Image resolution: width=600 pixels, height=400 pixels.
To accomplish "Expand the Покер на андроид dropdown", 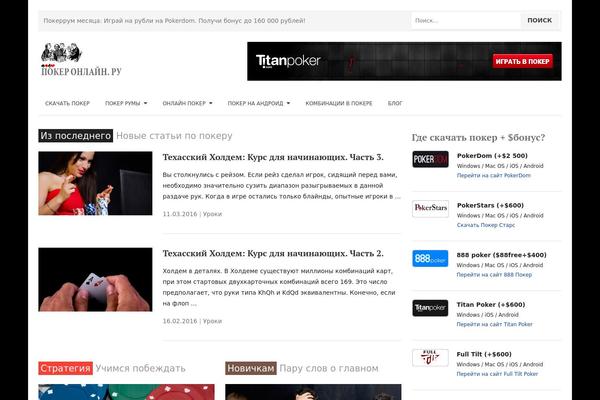I will (x=259, y=103).
